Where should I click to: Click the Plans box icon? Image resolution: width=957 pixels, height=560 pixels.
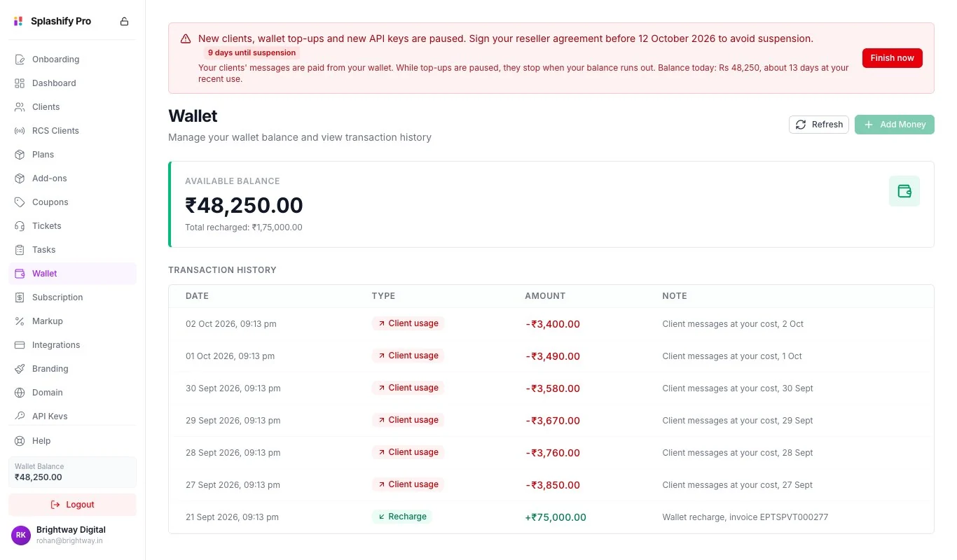point(20,155)
